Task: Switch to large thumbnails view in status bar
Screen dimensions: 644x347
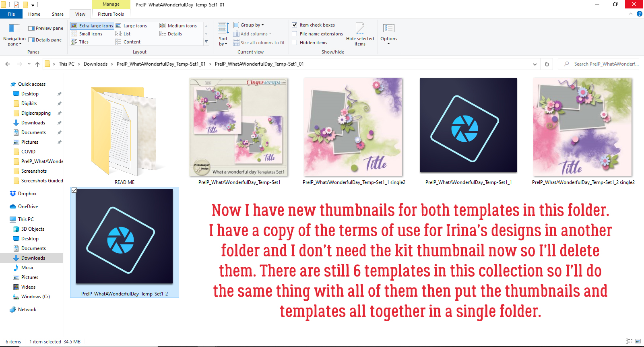Action: coord(638,341)
